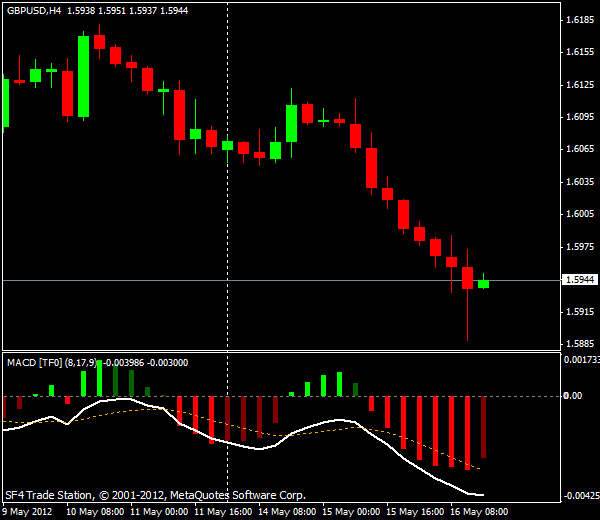
Task: Click the 1.5885 price axis label
Action: coord(580,344)
